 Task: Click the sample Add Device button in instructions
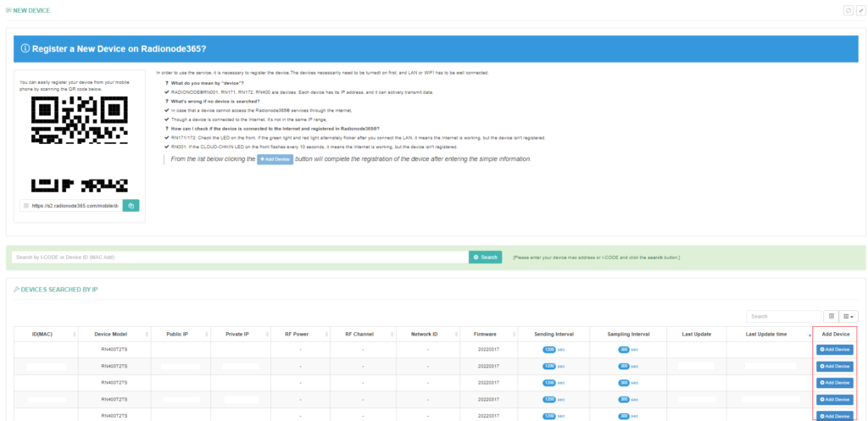click(x=275, y=159)
